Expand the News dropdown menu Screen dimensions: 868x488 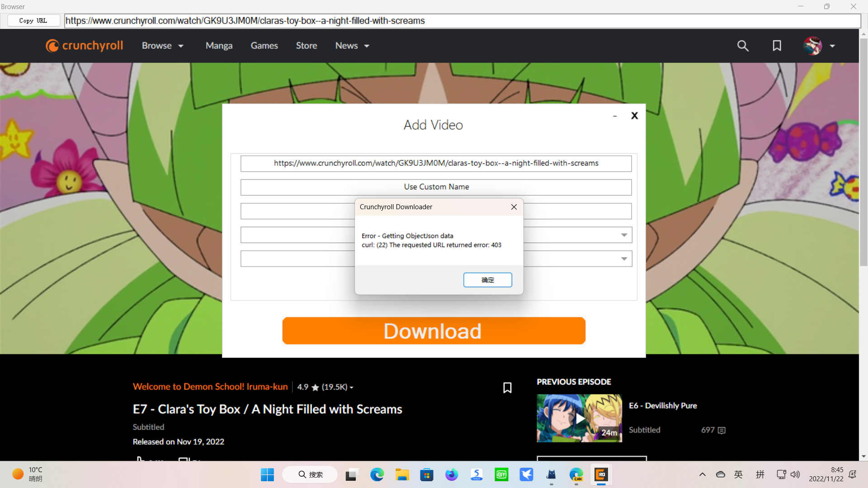(353, 46)
